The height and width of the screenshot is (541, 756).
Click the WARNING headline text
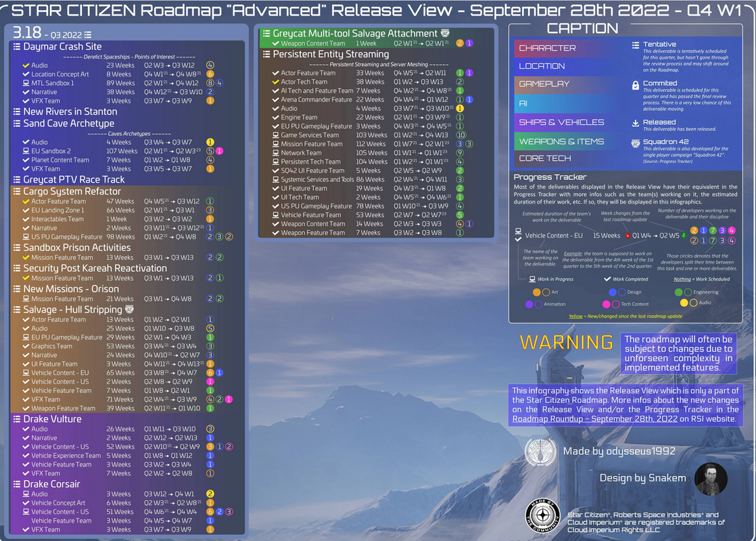click(566, 342)
